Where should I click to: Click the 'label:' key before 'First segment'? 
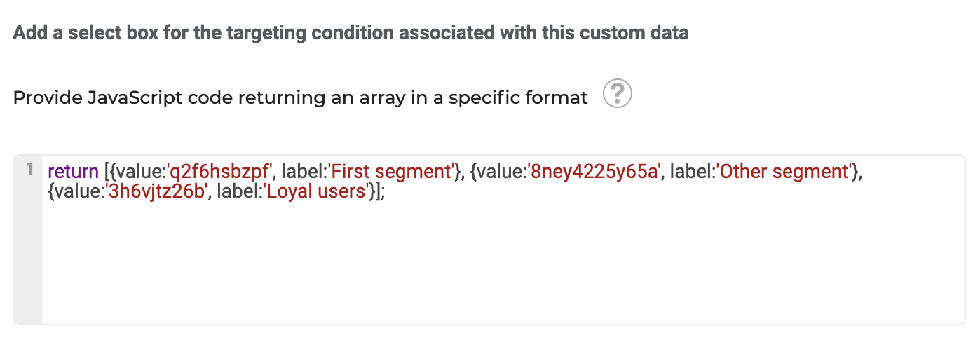[x=303, y=171]
